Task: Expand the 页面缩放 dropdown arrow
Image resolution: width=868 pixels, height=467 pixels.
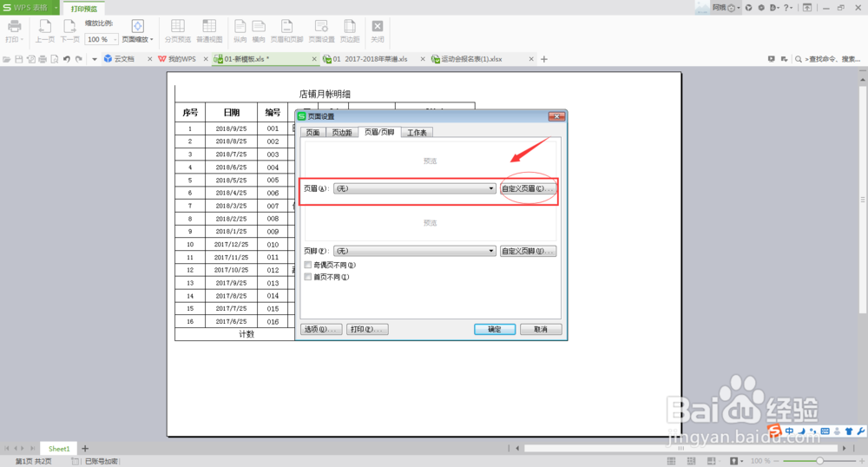Action: pyautogui.click(x=152, y=39)
